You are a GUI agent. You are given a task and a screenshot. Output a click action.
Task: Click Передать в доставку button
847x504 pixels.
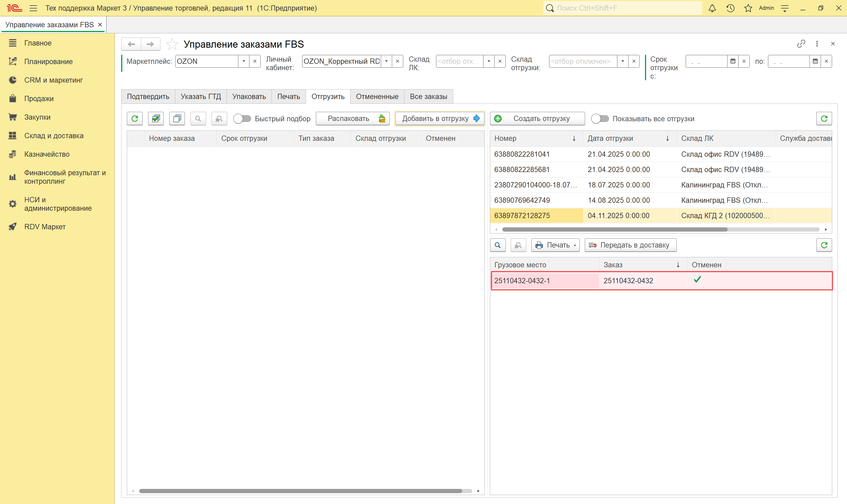point(630,245)
